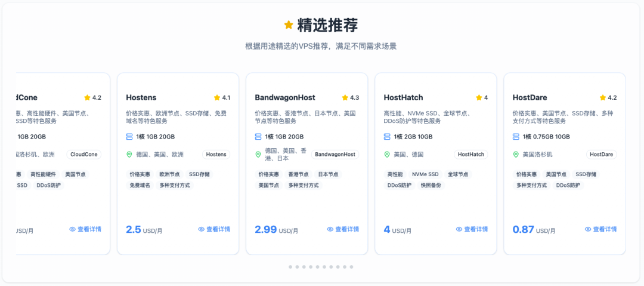Image resolution: width=644 pixels, height=286 pixels.
Task: Click the 高性能 tag on HostHatch
Action: (395, 174)
